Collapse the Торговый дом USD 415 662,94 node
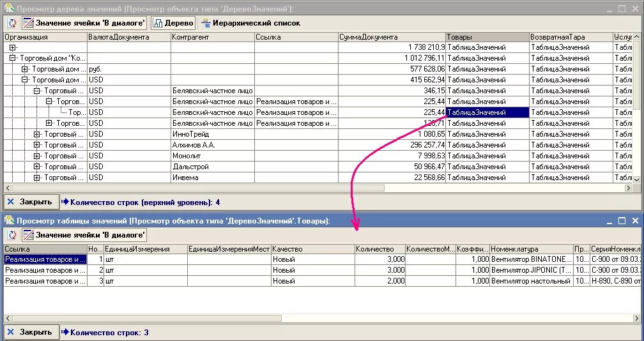 [25, 80]
